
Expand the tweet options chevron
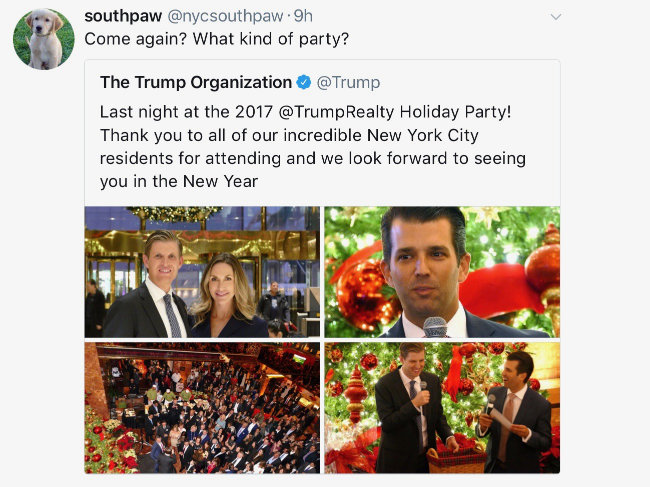click(x=555, y=17)
